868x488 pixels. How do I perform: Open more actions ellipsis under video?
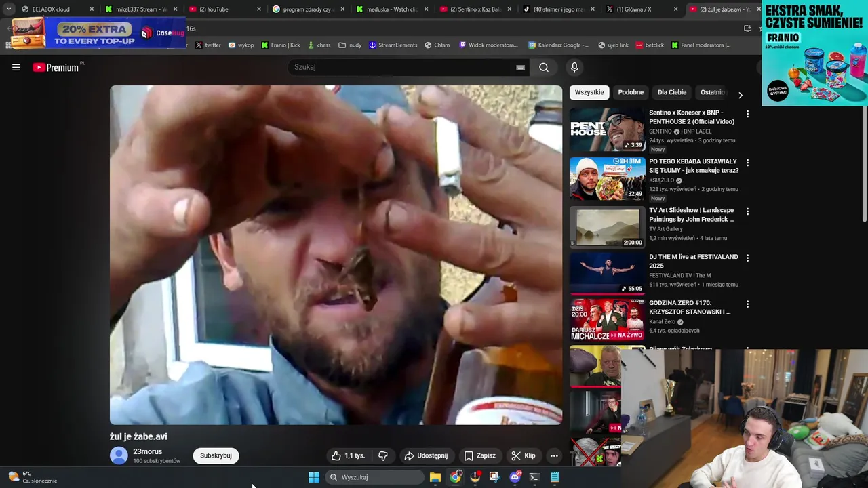pos(554,455)
